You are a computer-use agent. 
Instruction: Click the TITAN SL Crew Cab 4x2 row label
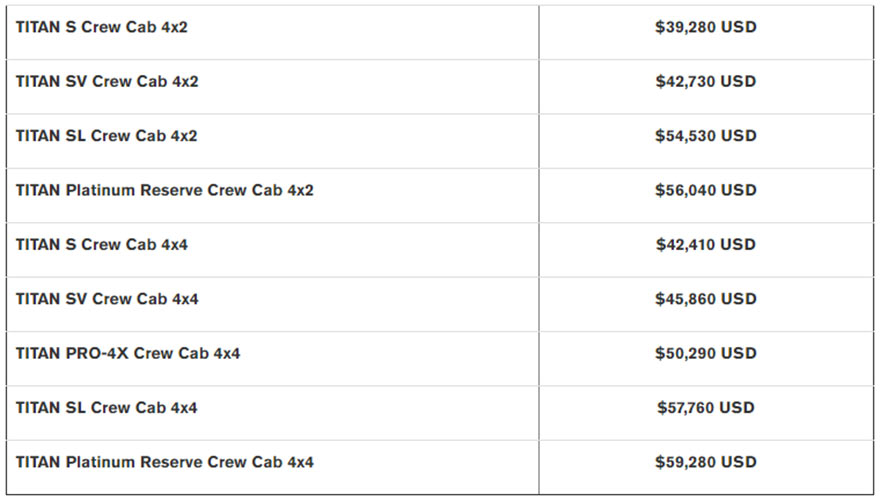[106, 136]
